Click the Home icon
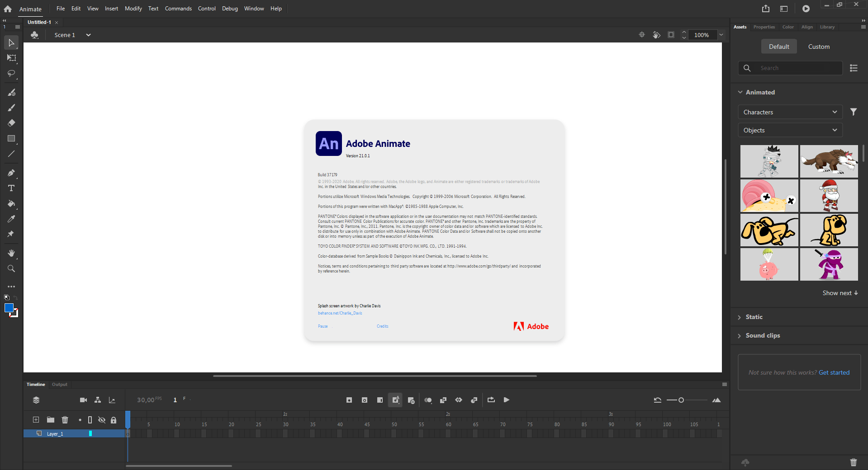Viewport: 868px width, 470px height. [8, 9]
